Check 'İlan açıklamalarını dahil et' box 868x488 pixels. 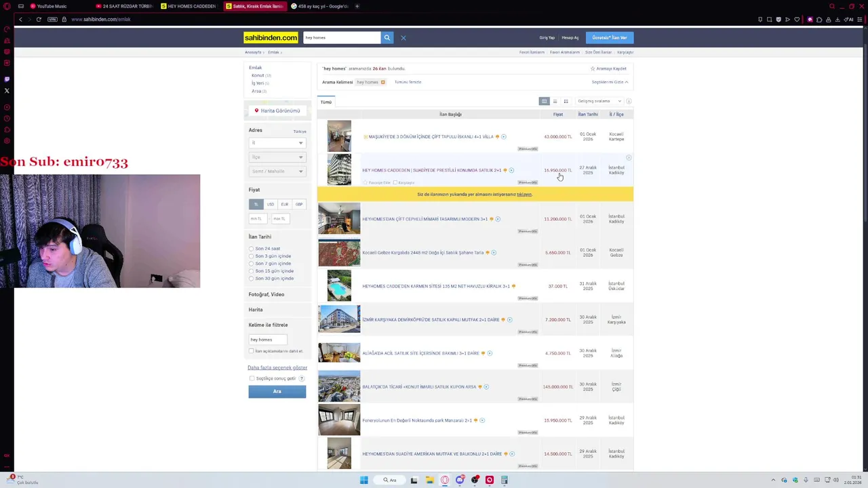click(251, 351)
